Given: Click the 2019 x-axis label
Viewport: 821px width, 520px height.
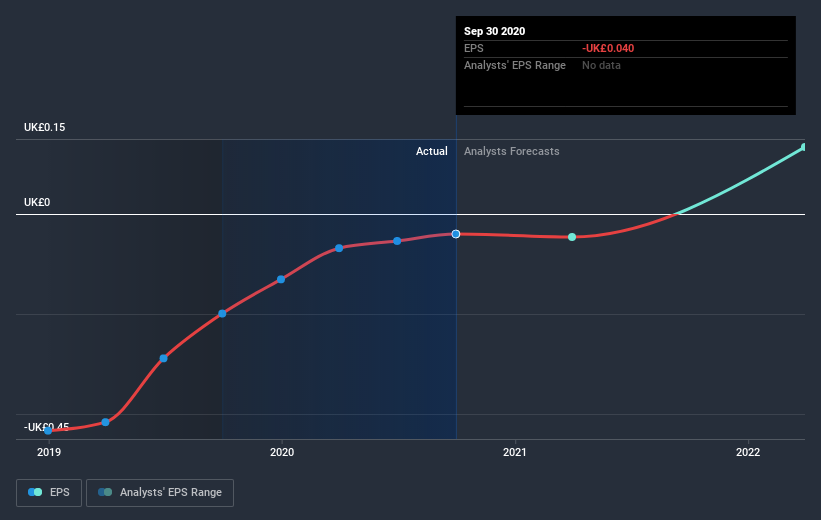Looking at the screenshot, I should point(49,452).
